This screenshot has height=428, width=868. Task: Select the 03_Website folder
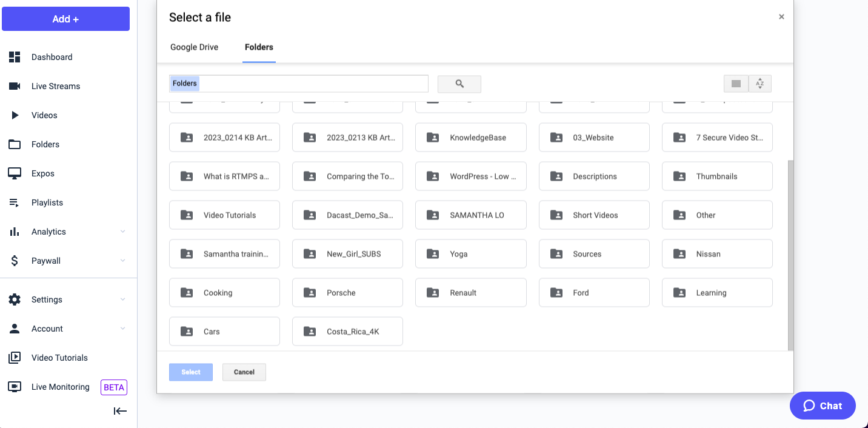594,138
